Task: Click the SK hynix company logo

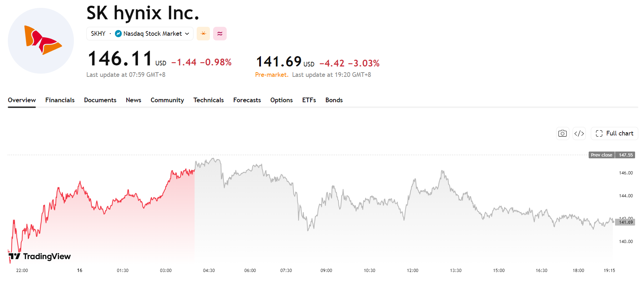Action: pos(41,41)
